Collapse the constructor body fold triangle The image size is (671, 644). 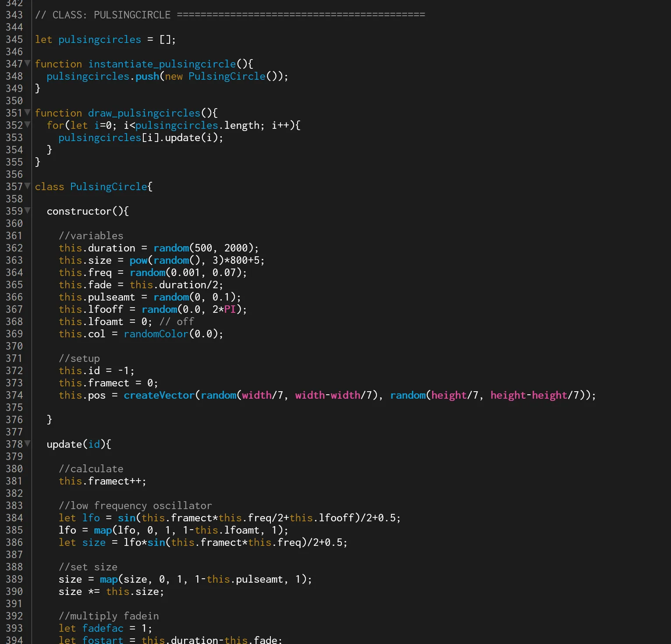click(27, 211)
